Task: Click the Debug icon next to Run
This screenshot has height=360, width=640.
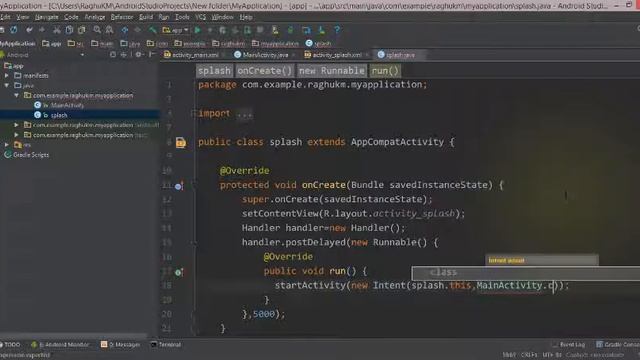Action: point(210,30)
